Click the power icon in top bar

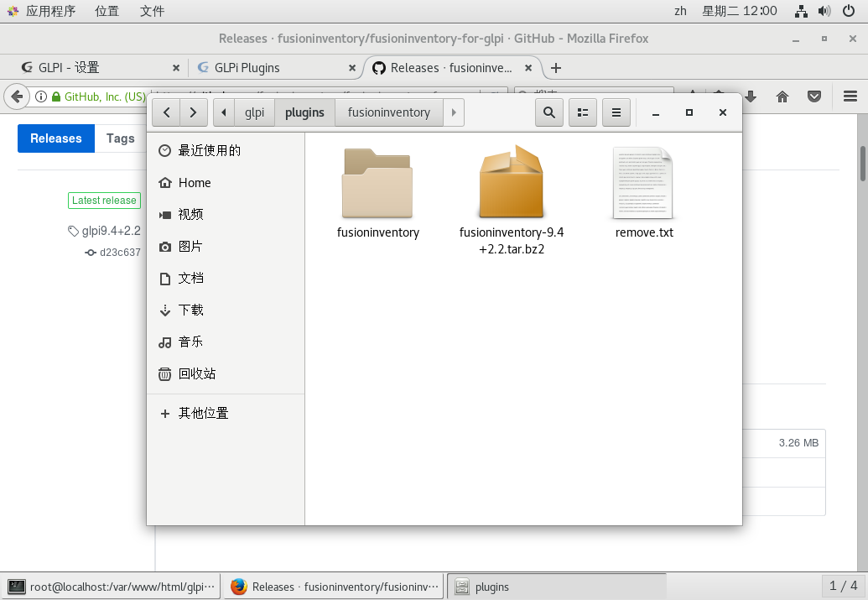(848, 11)
